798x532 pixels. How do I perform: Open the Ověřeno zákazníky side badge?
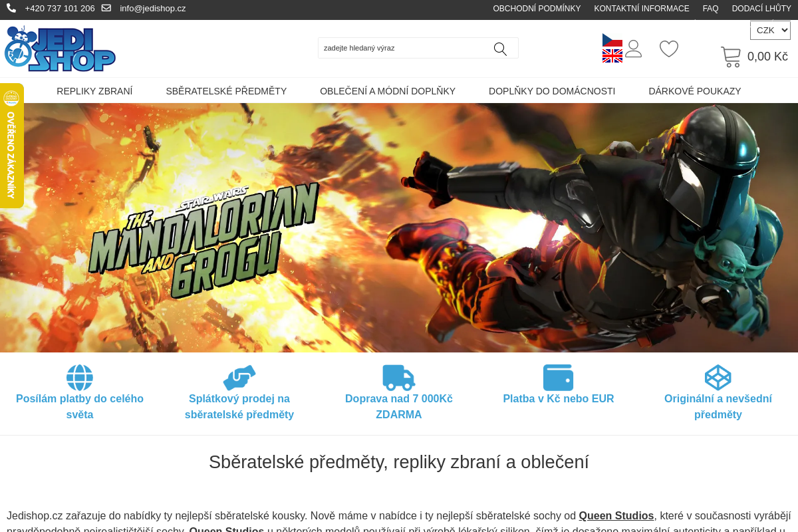tap(11, 146)
